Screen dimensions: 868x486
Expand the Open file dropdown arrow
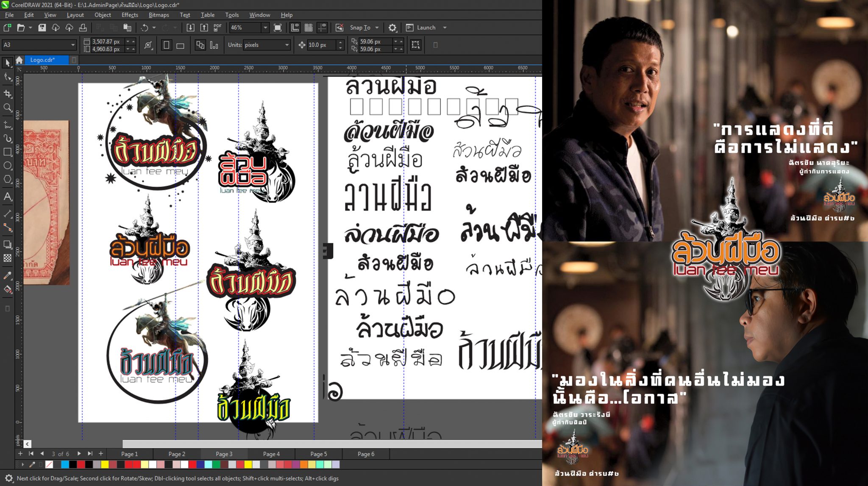[31, 28]
